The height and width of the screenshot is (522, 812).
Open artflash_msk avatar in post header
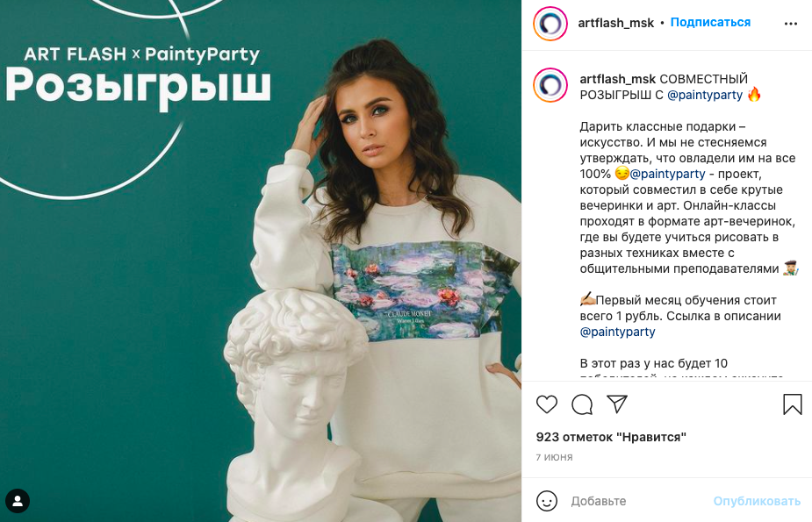(550, 24)
